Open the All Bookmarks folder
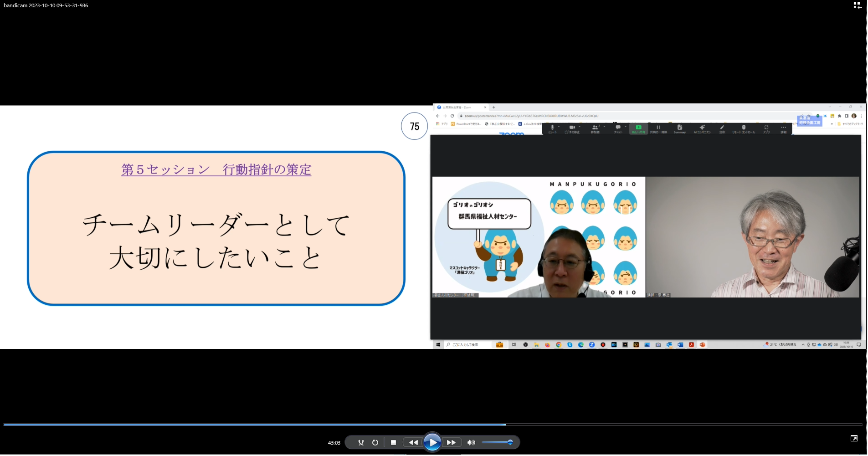This screenshot has height=456, width=868. [x=850, y=124]
